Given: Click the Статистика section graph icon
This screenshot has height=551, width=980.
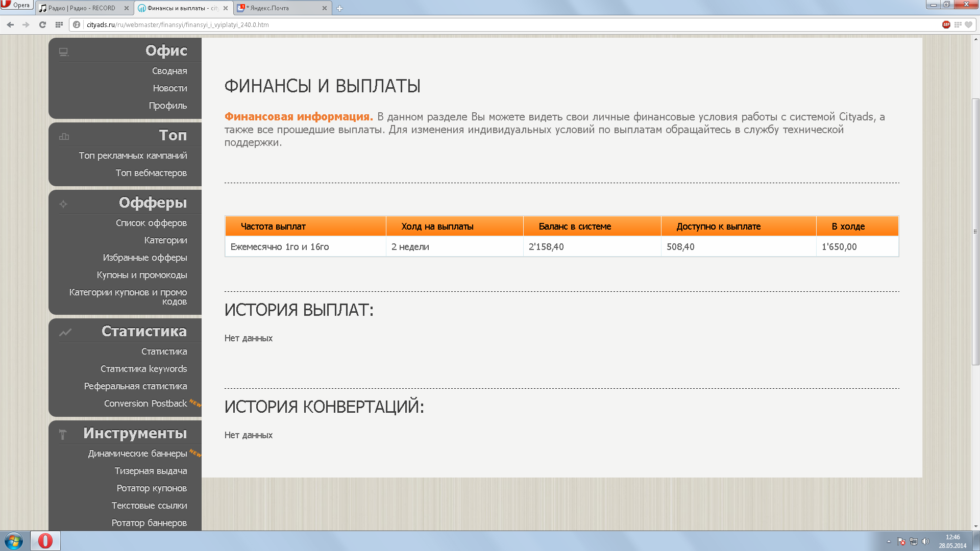Looking at the screenshot, I should click(65, 332).
